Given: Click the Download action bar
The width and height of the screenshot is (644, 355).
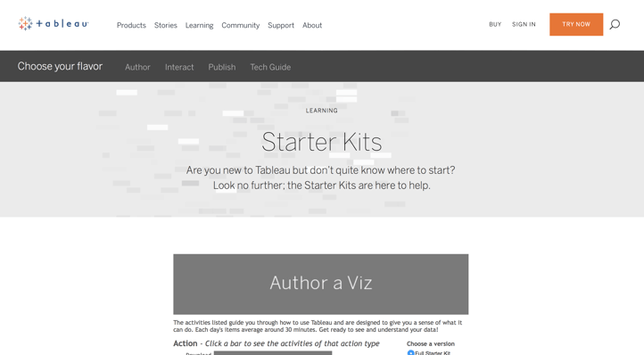Looking at the screenshot, I should tap(273, 353).
